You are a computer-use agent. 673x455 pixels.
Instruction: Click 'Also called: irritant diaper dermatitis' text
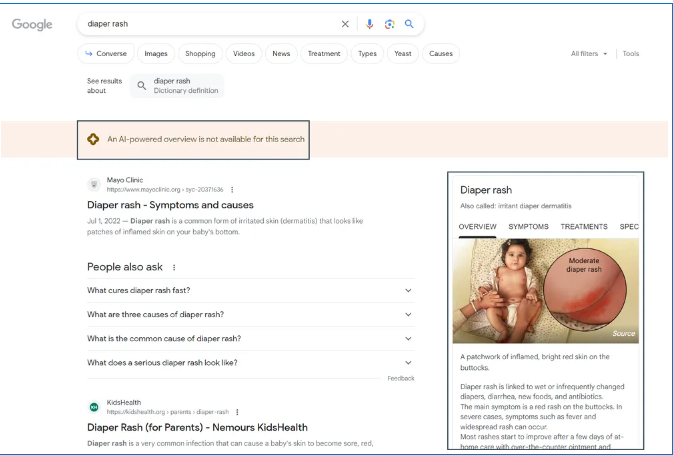(x=515, y=206)
